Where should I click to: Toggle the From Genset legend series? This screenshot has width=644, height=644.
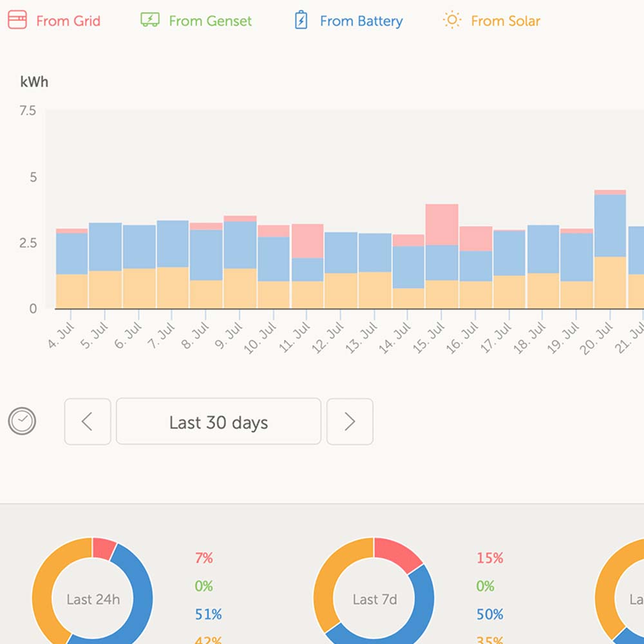pyautogui.click(x=210, y=21)
